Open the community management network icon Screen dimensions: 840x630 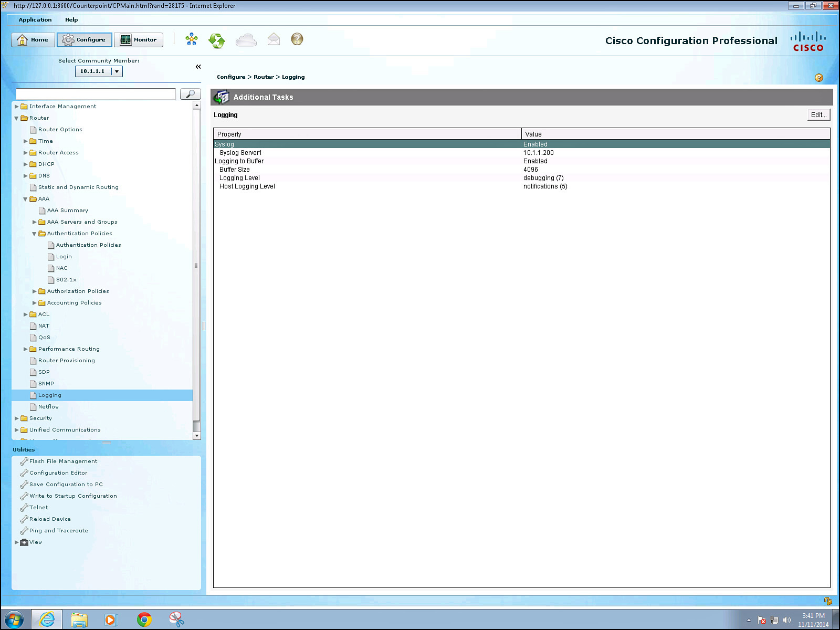(x=192, y=39)
